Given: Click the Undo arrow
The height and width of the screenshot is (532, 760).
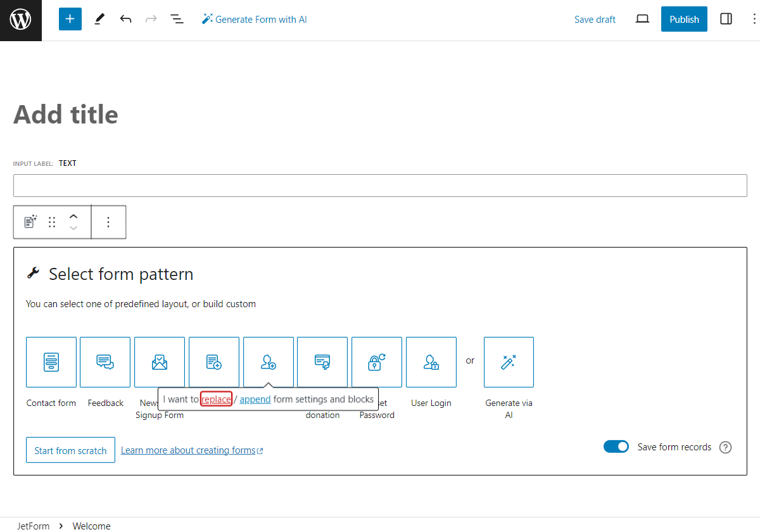Looking at the screenshot, I should coord(125,19).
